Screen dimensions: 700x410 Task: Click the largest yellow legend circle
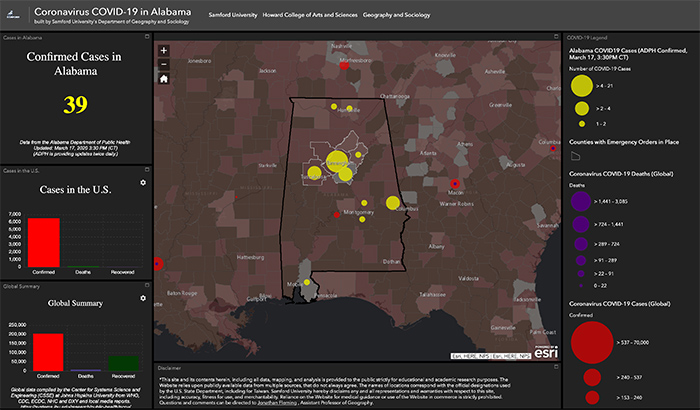(x=580, y=86)
